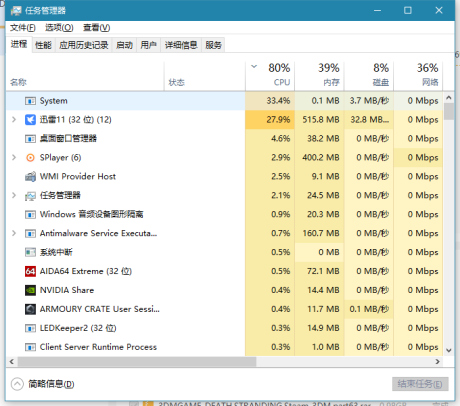Viewport: 460px width, 406px height.
Task: Click the AIDA64 Extreme red icon
Action: [x=30, y=271]
